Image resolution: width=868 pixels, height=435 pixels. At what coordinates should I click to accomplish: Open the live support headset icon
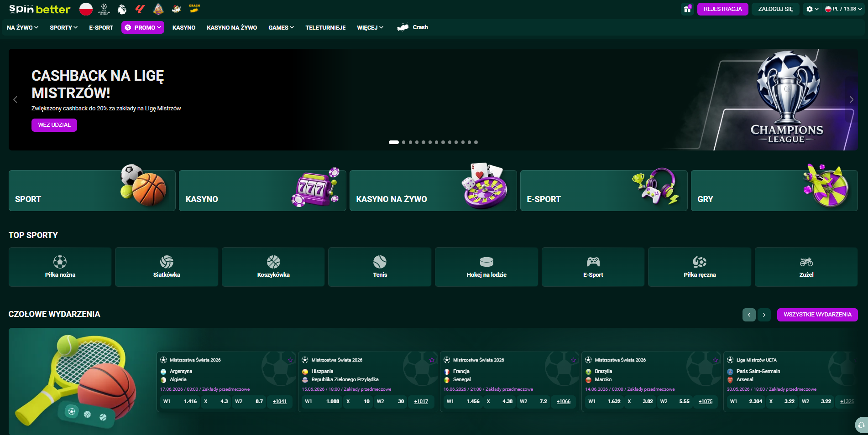[861, 425]
